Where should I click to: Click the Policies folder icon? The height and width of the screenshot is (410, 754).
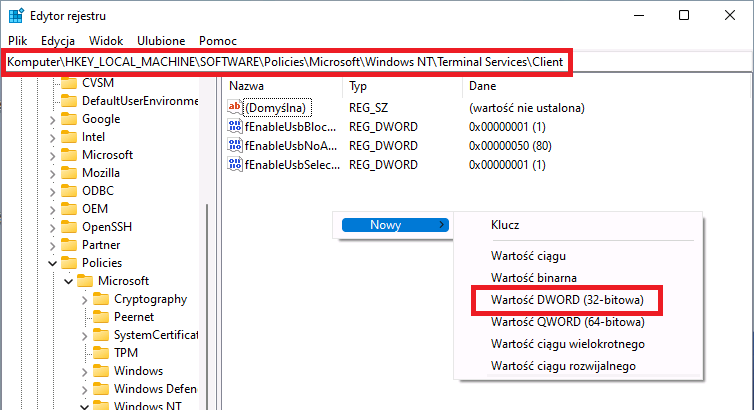69,263
